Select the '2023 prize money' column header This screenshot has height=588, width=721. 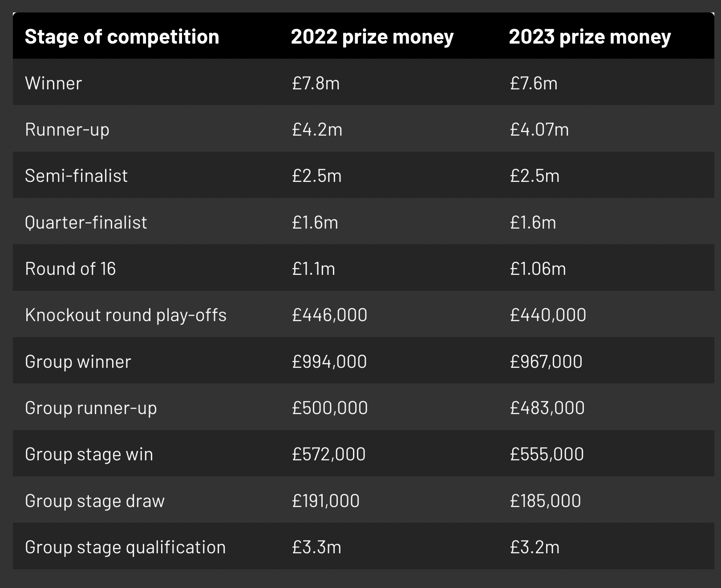(590, 37)
